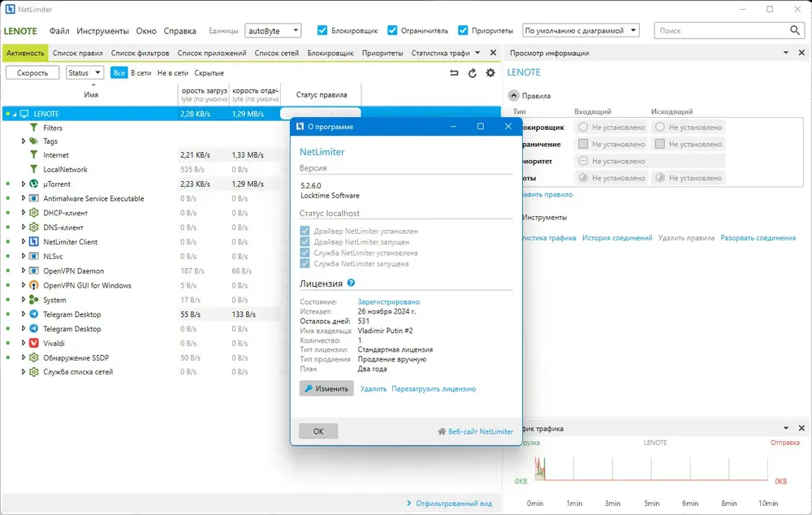The image size is (812, 515).
Task: Click the OpenVPN GUI for Windows icon
Action: click(x=33, y=285)
